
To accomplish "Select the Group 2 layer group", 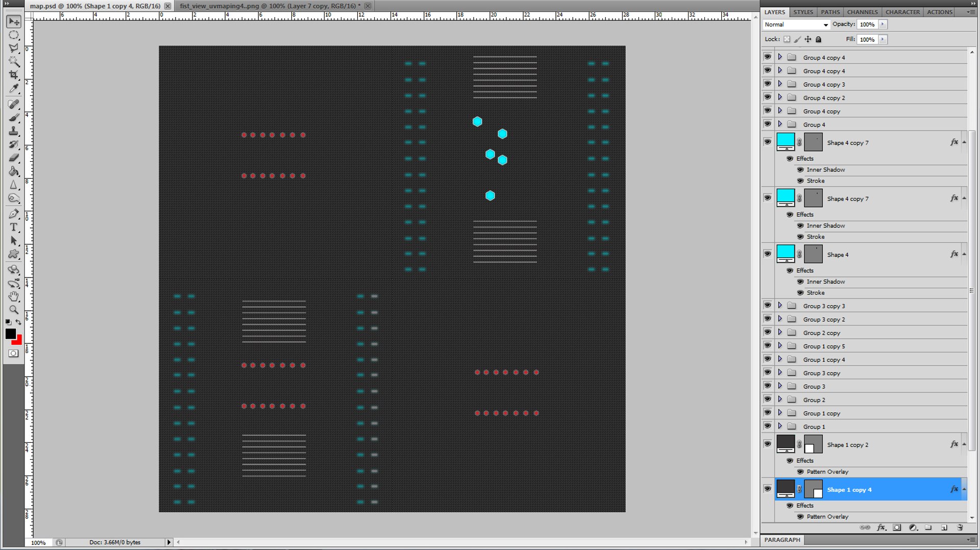I will (x=870, y=399).
